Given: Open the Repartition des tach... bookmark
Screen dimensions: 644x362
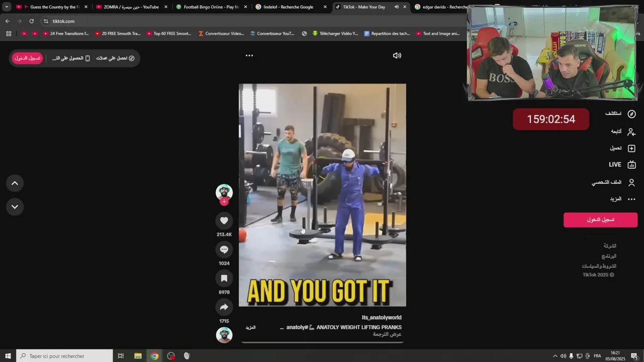Looking at the screenshot, I should 387,34.
